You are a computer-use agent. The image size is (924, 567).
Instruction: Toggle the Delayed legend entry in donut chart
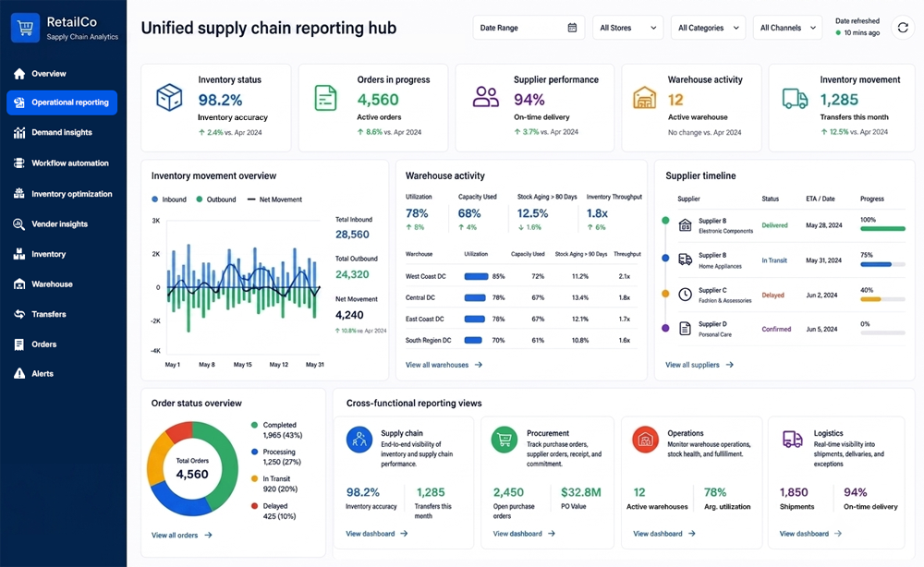[x=274, y=511]
